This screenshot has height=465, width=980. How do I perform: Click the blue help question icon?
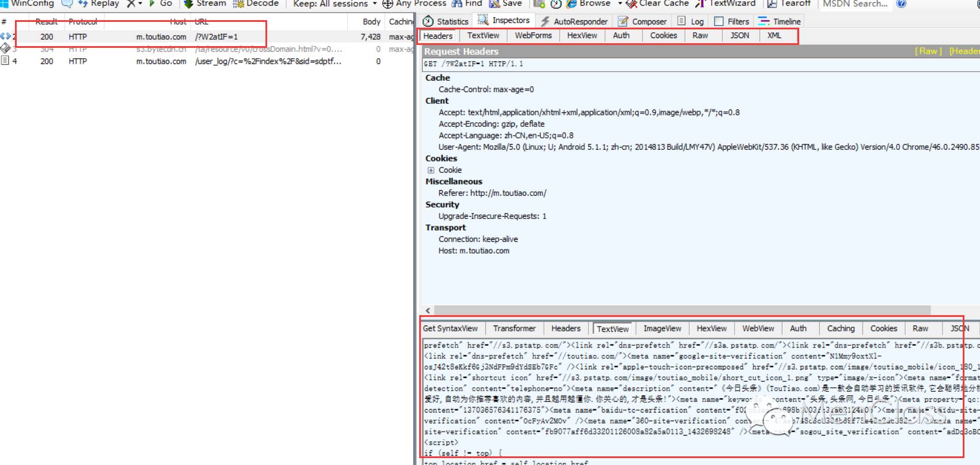902,3
